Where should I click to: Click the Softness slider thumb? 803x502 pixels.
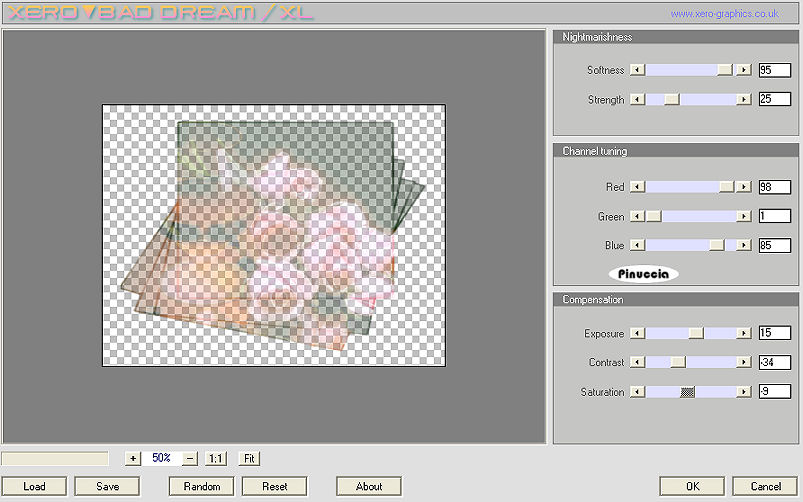(x=725, y=70)
